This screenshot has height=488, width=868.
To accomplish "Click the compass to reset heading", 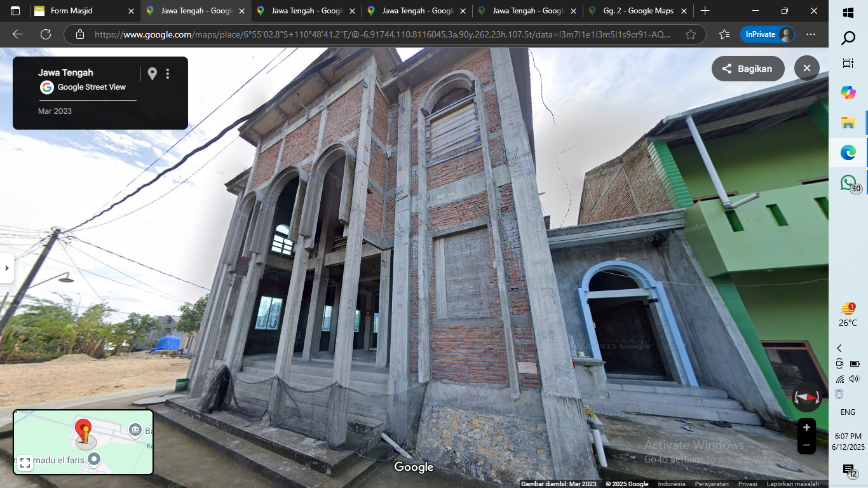I will point(806,397).
